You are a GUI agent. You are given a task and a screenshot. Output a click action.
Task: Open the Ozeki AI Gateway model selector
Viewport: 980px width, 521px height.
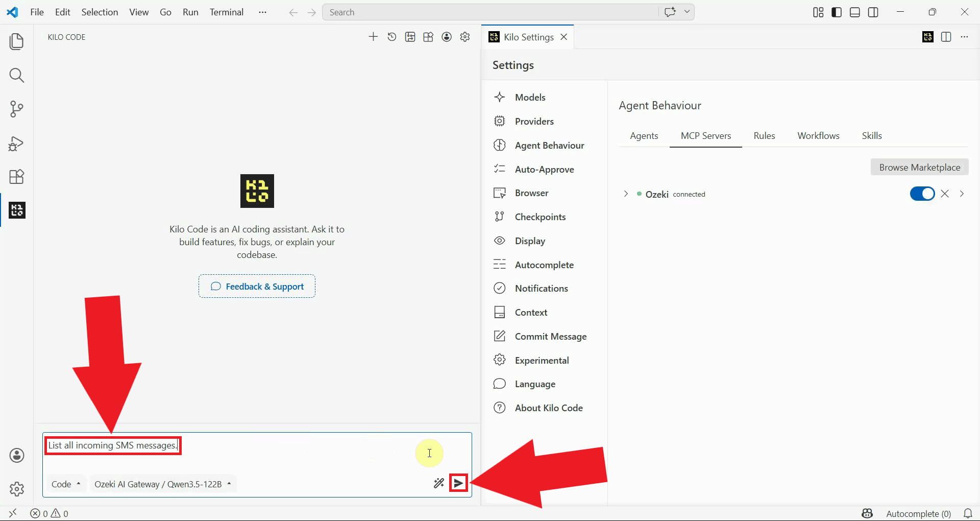(x=163, y=484)
